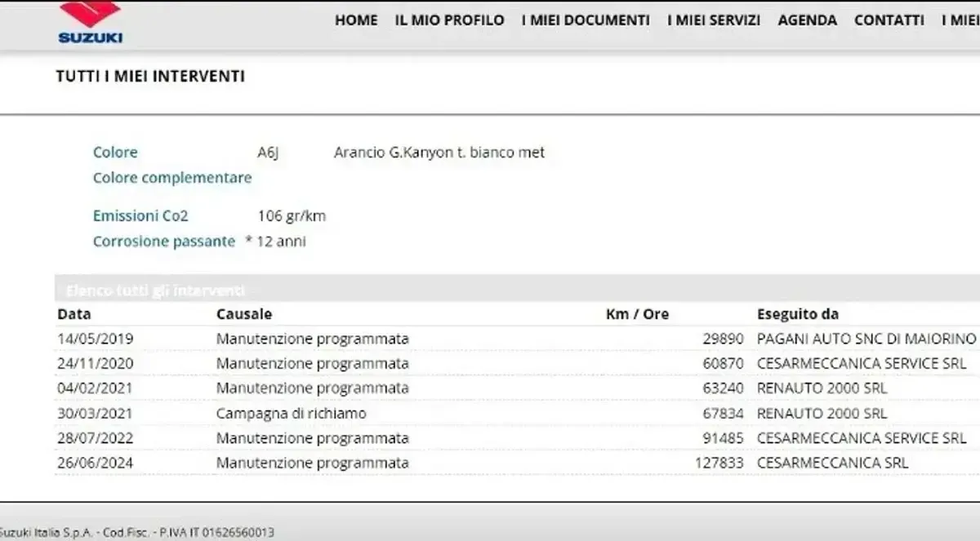Open the AGENDA menu item
This screenshot has height=541, width=980.
click(808, 20)
